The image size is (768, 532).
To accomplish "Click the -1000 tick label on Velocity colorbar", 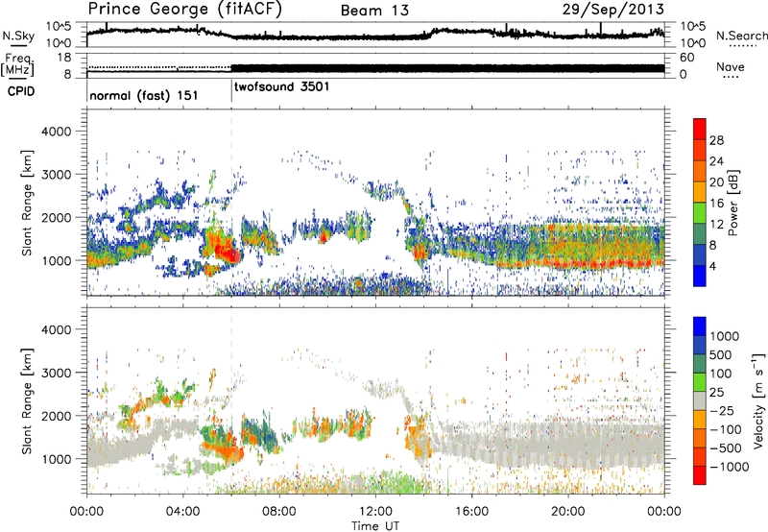I will pyautogui.click(x=729, y=467).
